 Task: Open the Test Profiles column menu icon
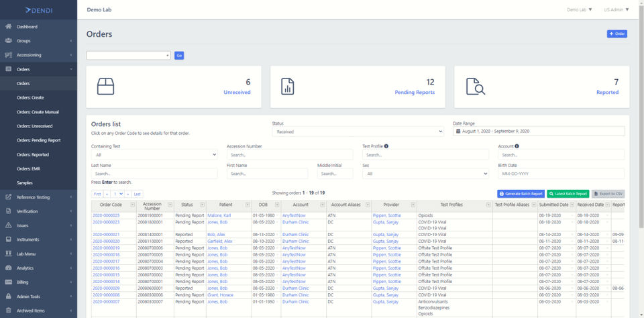point(488,205)
